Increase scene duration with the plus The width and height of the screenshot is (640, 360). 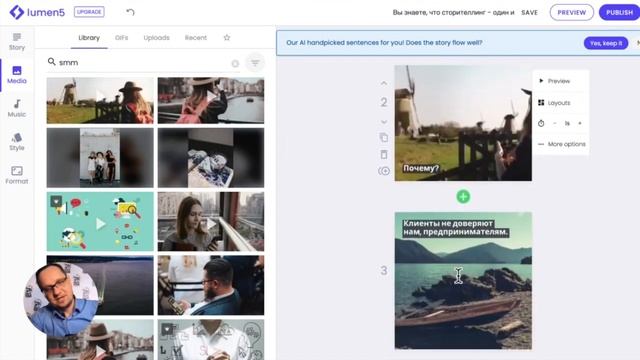tap(580, 123)
